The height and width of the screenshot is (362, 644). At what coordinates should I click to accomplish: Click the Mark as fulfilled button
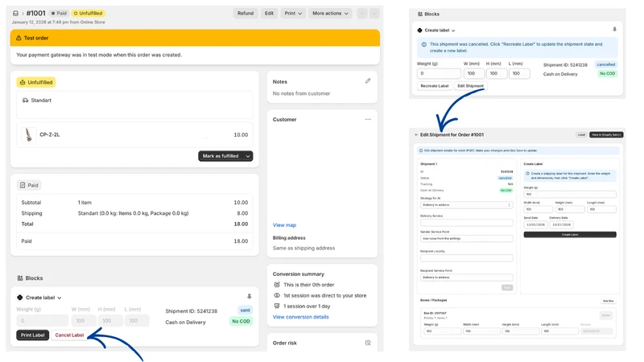[x=221, y=156]
